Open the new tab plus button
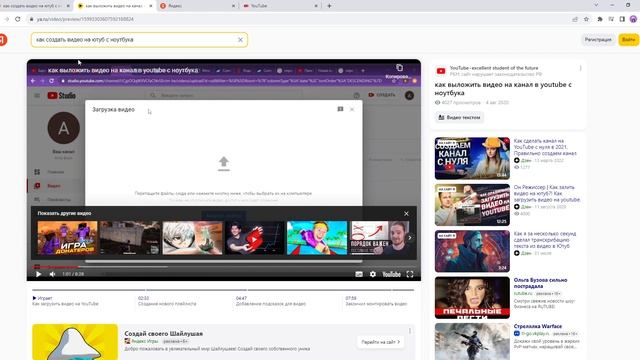Viewport: 640px width, 360px height. (x=329, y=6)
